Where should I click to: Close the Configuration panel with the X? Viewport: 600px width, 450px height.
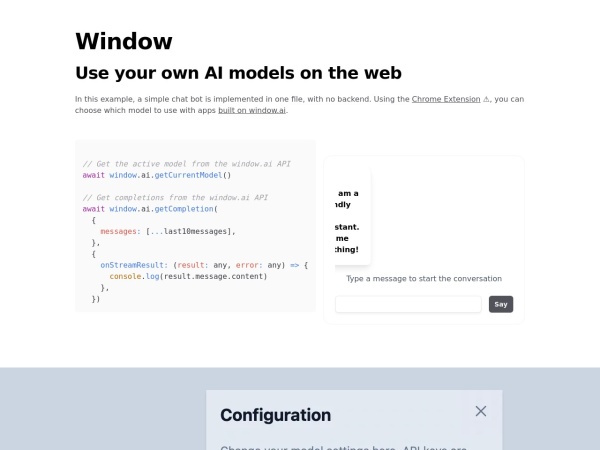(481, 411)
